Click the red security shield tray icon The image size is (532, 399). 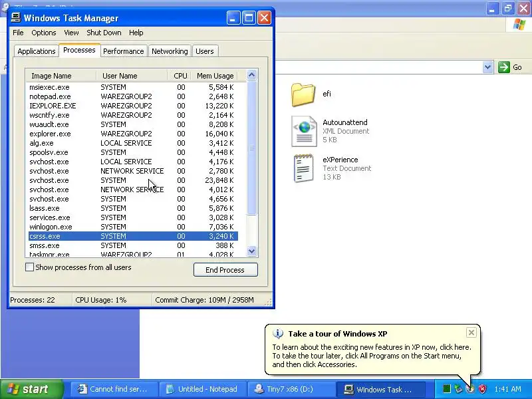[x=481, y=389]
